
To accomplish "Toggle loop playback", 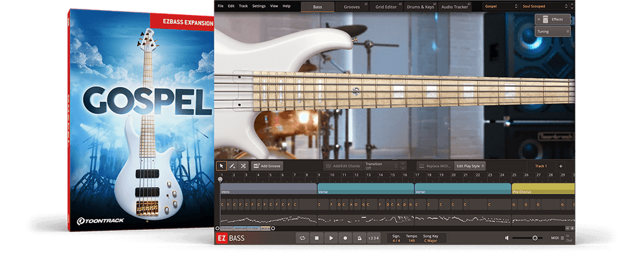I will click(303, 237).
